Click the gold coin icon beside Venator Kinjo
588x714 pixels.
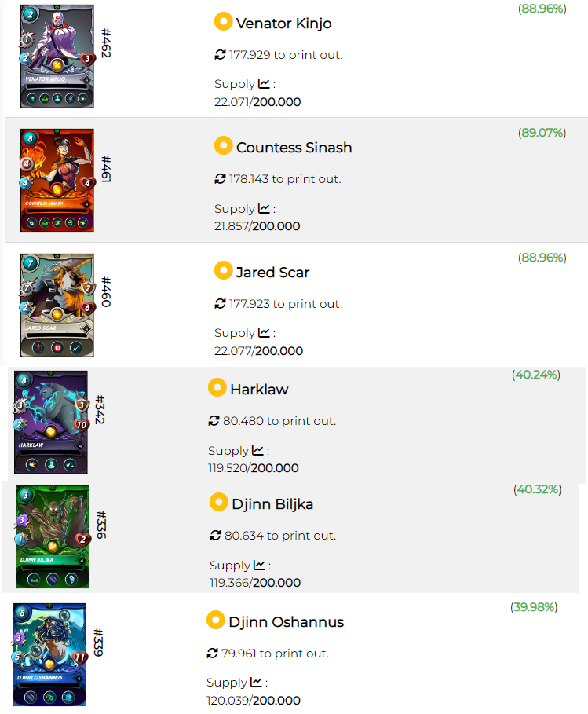click(224, 21)
